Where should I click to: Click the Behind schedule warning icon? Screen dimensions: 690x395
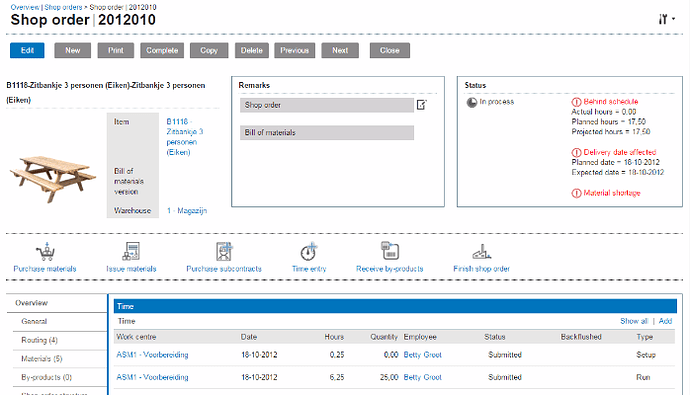click(576, 102)
